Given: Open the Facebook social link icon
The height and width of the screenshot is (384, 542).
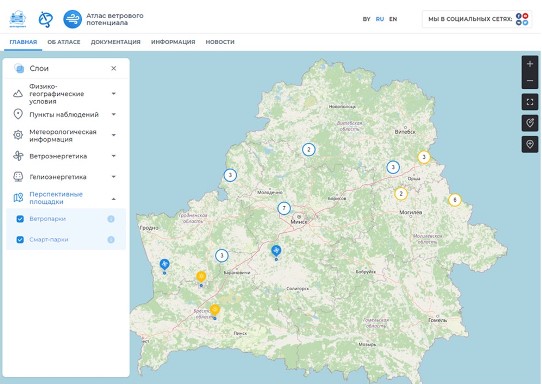Looking at the screenshot, I should [518, 16].
